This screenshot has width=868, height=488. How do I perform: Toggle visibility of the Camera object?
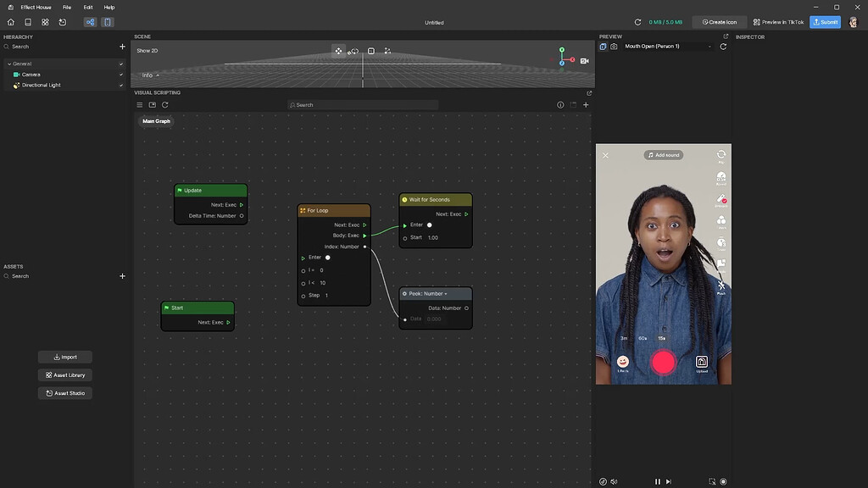click(121, 75)
